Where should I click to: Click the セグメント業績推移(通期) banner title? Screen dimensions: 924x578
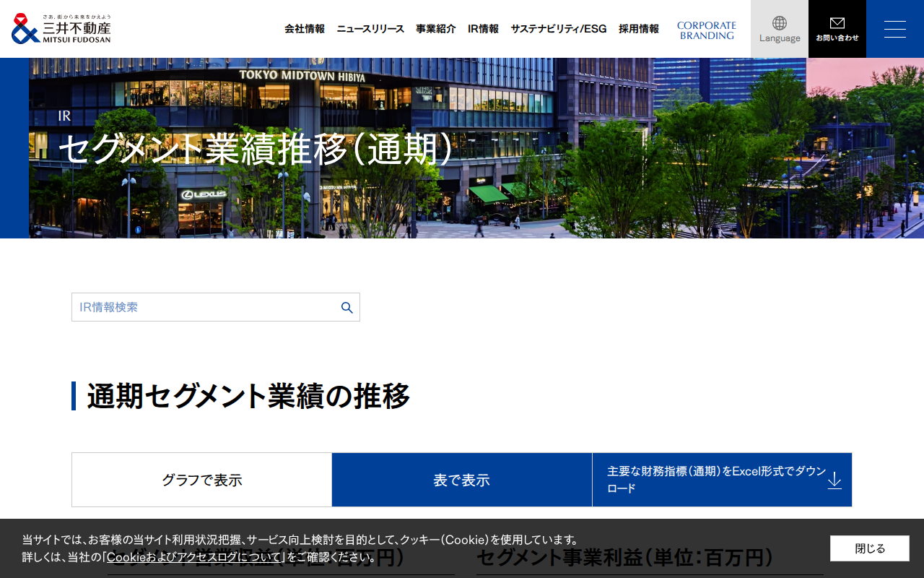click(256, 150)
